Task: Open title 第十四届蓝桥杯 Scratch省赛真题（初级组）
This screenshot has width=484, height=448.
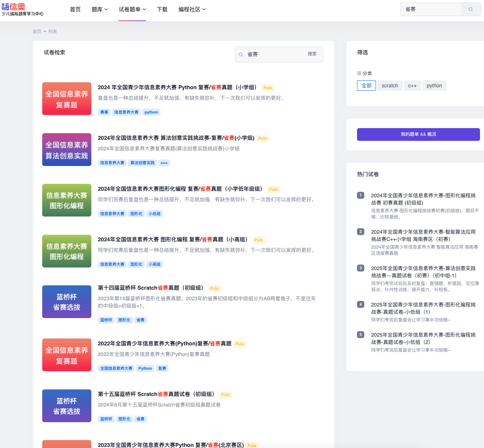Action: tap(152, 288)
